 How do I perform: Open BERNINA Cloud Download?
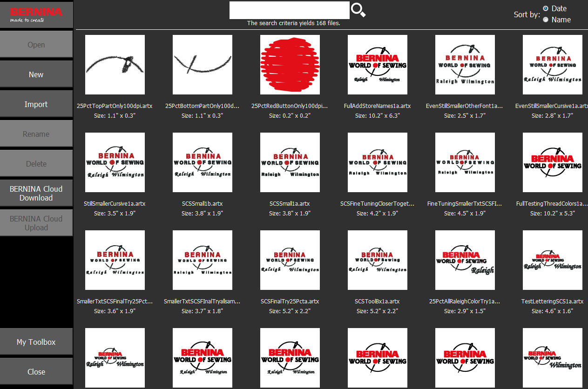tap(36, 193)
